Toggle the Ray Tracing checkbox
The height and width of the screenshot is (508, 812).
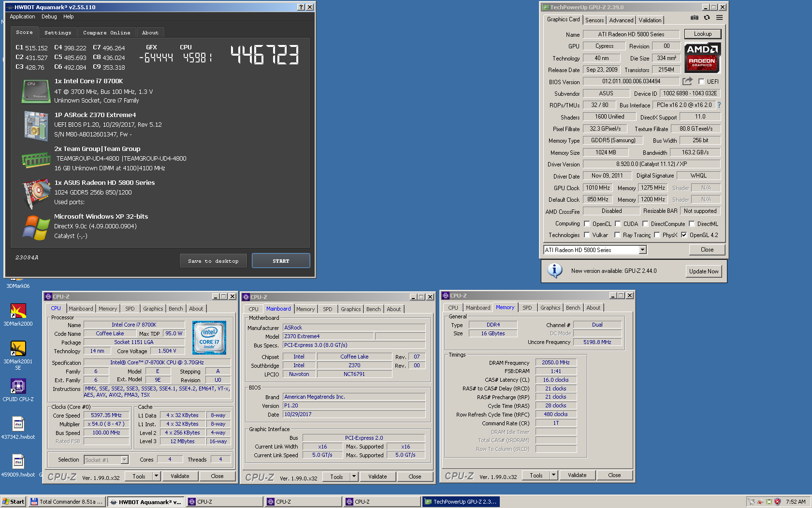click(x=617, y=235)
